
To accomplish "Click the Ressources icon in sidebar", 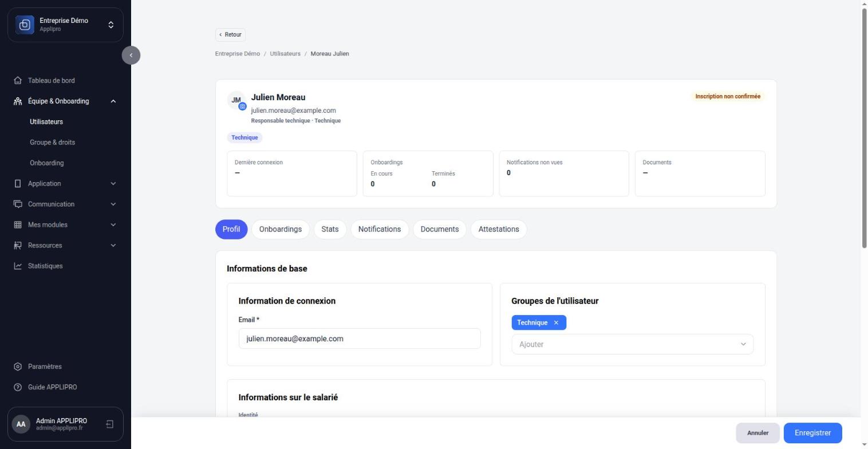I will (18, 246).
